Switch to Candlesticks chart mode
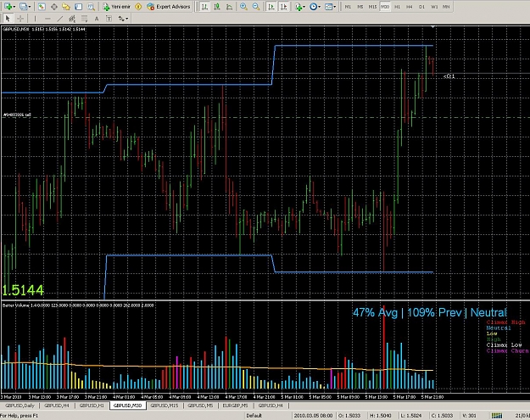 pos(217,7)
